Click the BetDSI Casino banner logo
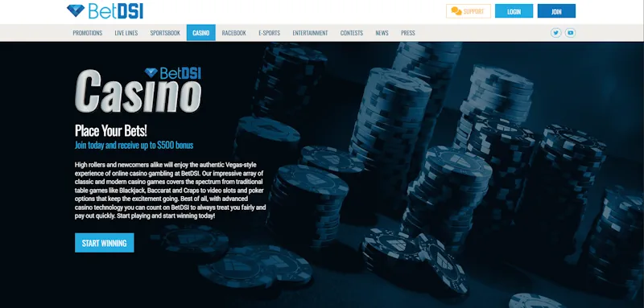This screenshot has height=308, width=644. click(x=138, y=91)
